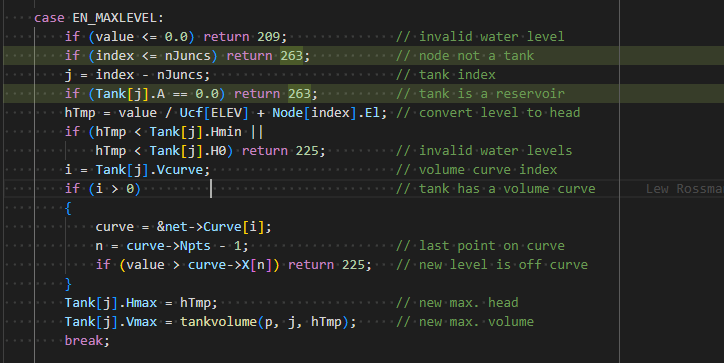Image resolution: width=724 pixels, height=363 pixels.
Task: Click highlighted '263' on the Tank[j].A line
Action: (x=299, y=94)
